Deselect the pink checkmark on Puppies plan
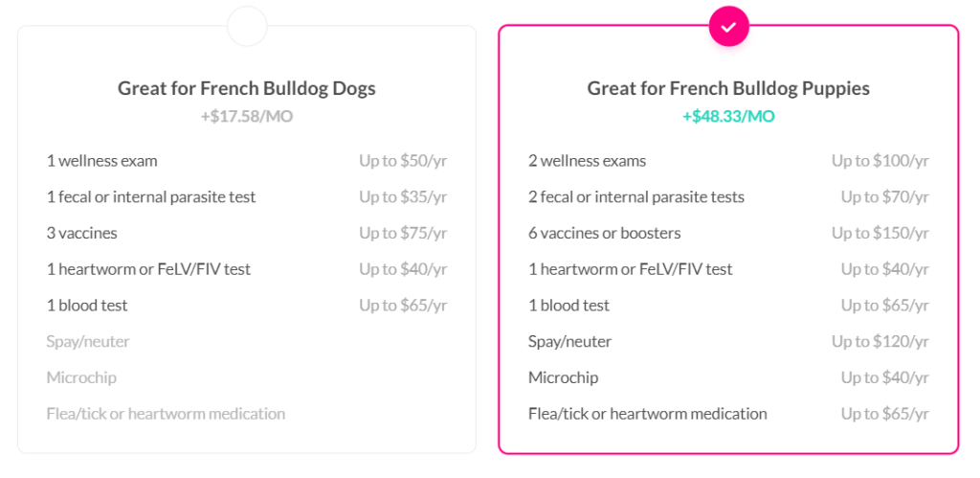 click(728, 27)
